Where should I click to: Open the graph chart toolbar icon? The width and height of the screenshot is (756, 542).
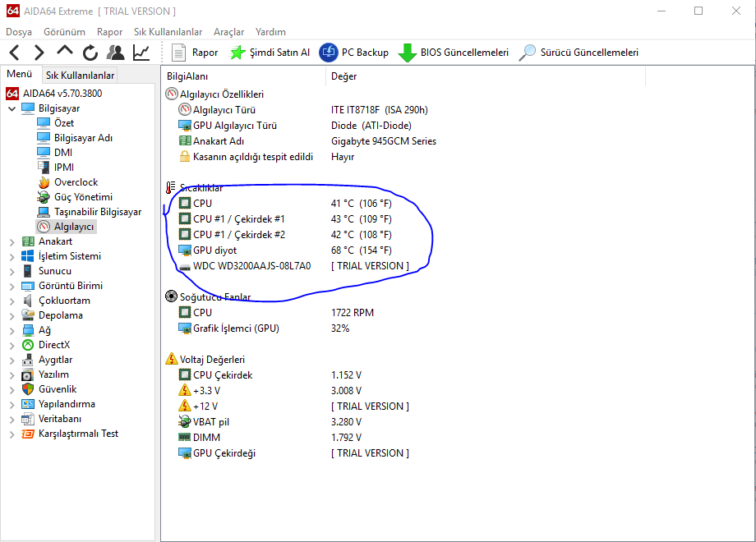(141, 53)
